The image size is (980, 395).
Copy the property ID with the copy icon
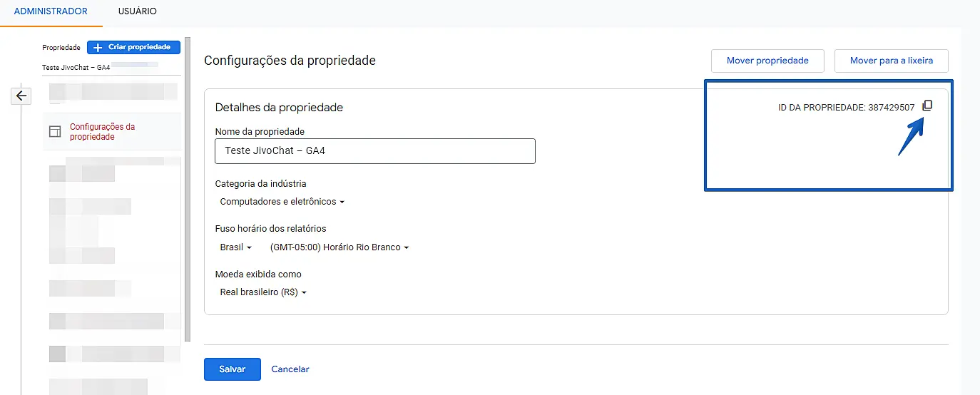coord(927,106)
